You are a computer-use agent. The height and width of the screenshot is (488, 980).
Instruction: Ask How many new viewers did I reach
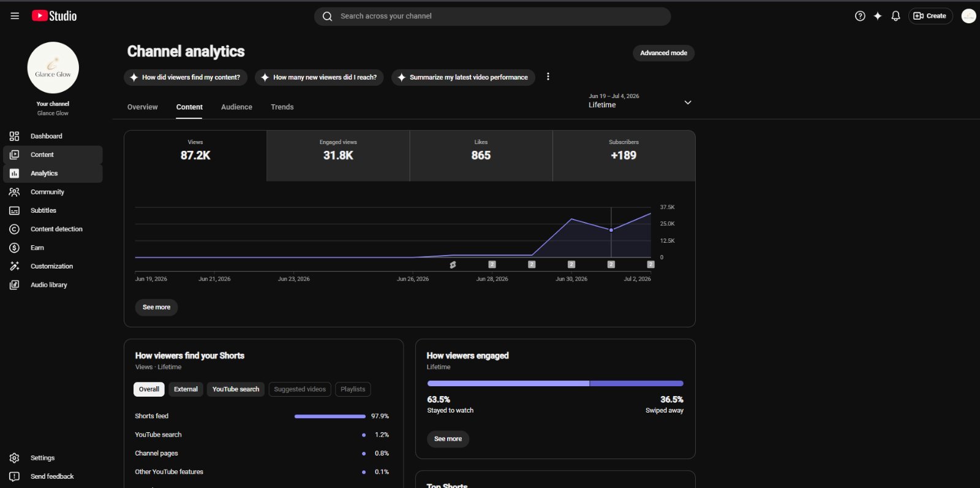(319, 77)
